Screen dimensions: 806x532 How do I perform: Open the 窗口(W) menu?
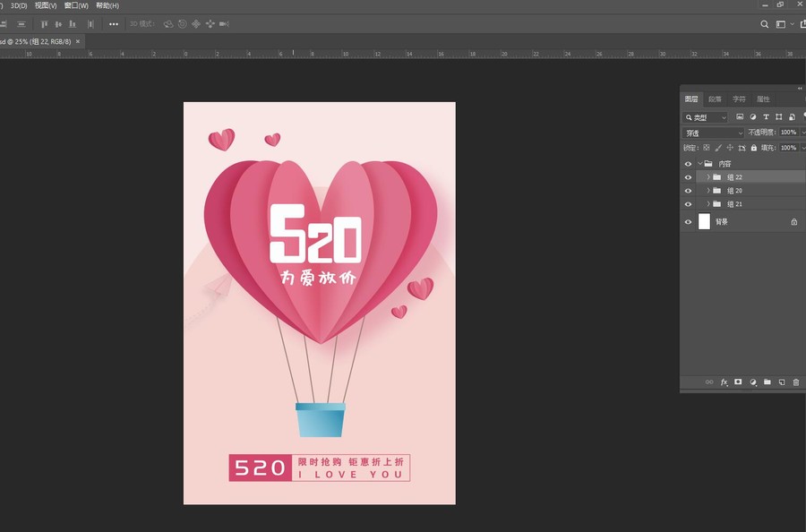[77, 5]
